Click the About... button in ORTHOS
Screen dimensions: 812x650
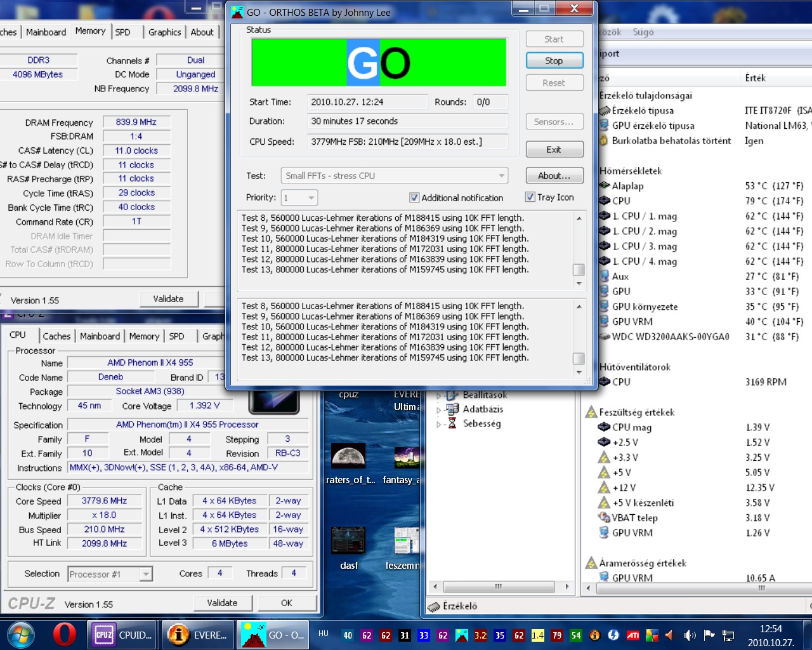pos(554,175)
